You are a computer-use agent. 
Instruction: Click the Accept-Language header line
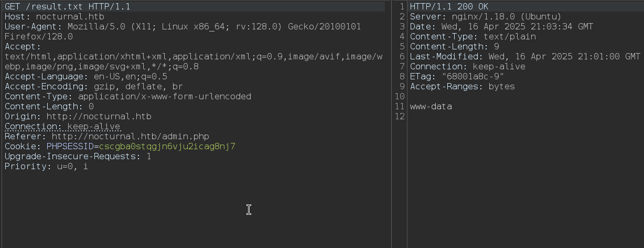click(x=86, y=77)
